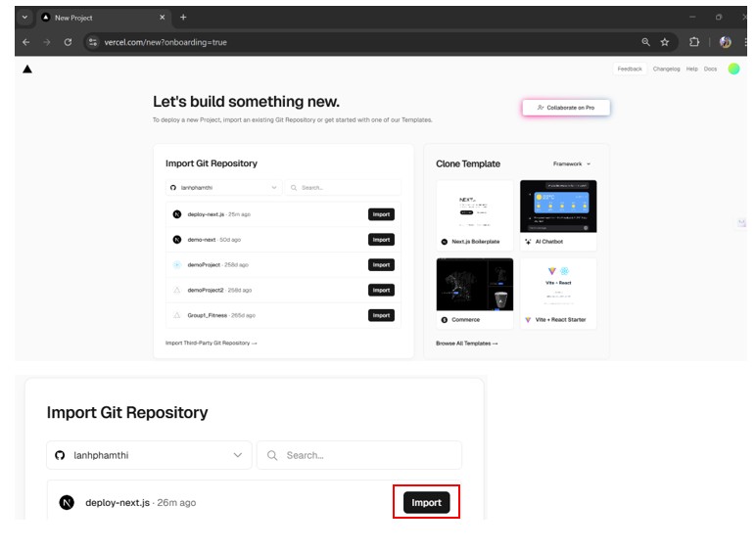
Task: Open Feedback button
Action: coord(630,69)
